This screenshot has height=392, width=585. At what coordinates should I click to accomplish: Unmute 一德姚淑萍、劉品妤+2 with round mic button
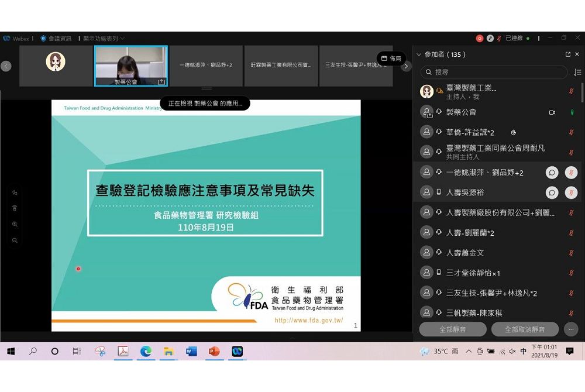pos(571,173)
